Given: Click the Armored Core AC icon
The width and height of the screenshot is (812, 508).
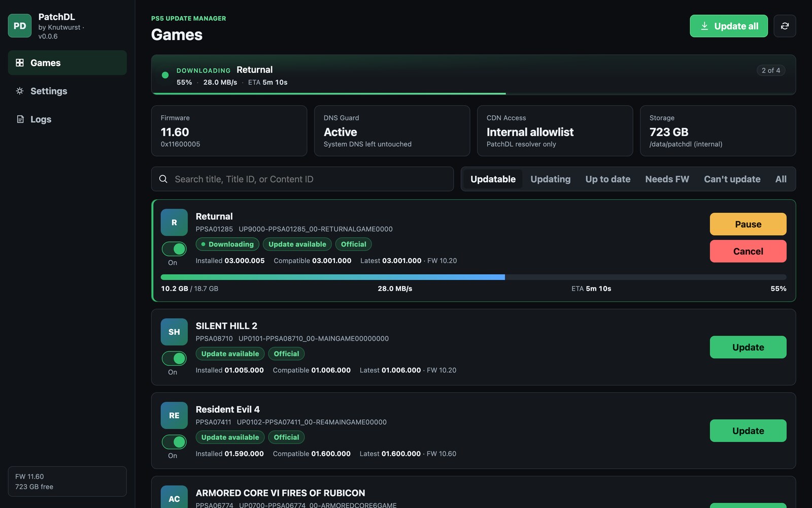Looking at the screenshot, I should 174,497.
